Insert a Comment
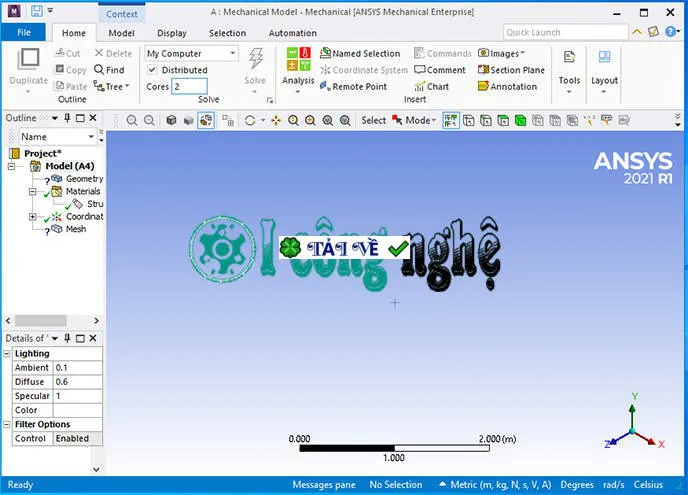This screenshot has height=495, width=688. (440, 70)
